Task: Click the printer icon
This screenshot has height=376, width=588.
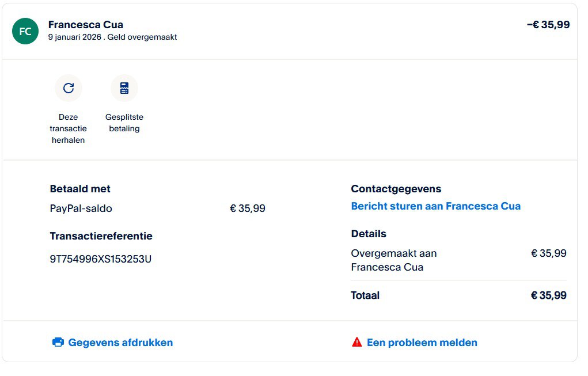Action: click(58, 343)
